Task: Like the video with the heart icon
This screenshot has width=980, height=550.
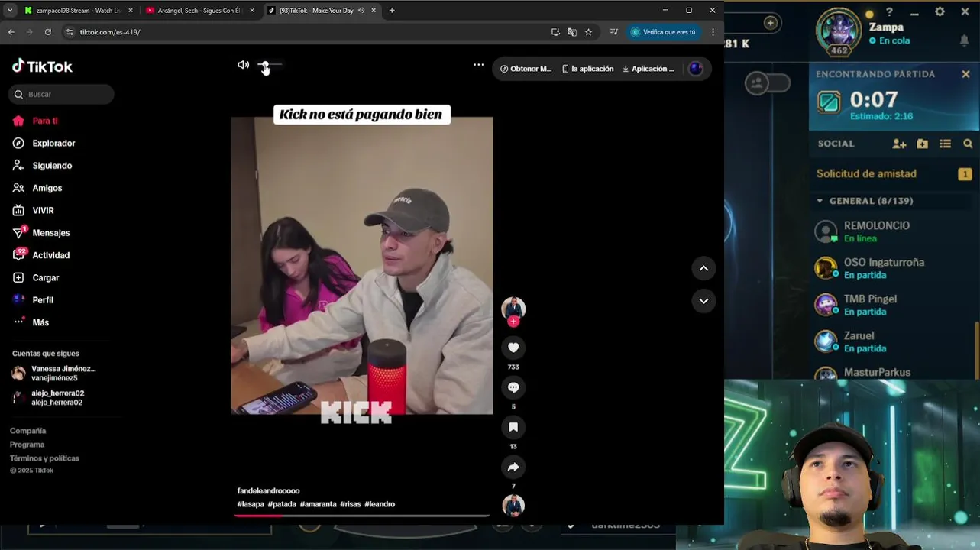Action: (513, 348)
